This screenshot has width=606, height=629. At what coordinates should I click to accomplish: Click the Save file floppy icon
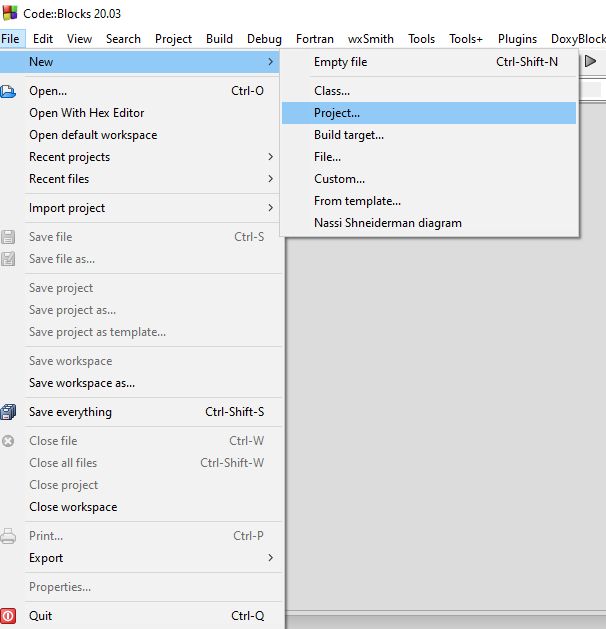tap(8, 237)
